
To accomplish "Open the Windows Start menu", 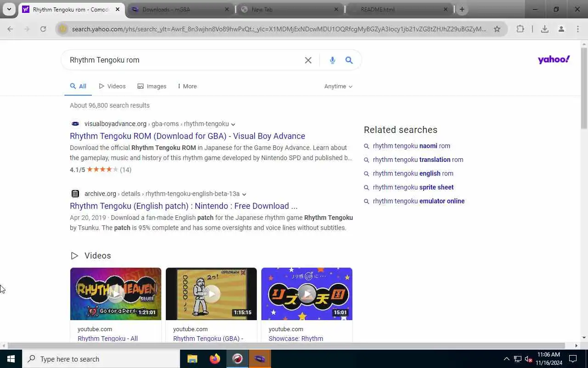I will pyautogui.click(x=11, y=359).
